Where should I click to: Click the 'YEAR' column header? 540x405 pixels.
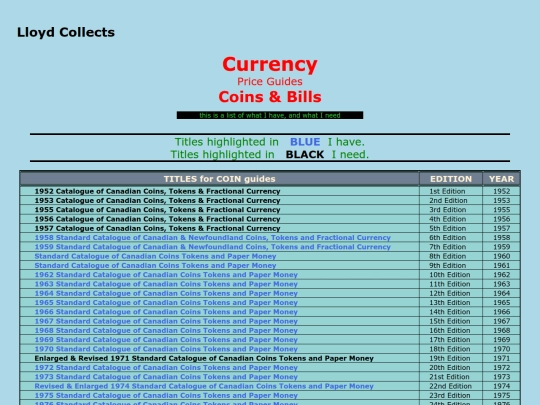501,179
